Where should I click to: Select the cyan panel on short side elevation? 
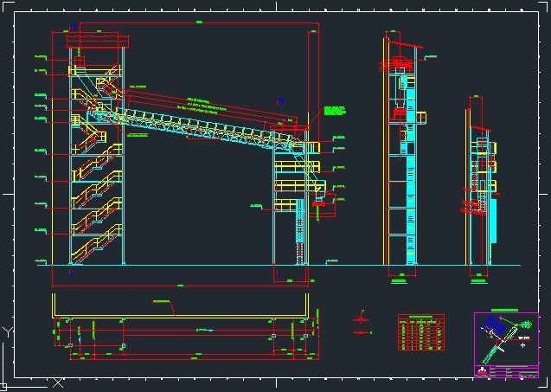[x=493, y=221]
